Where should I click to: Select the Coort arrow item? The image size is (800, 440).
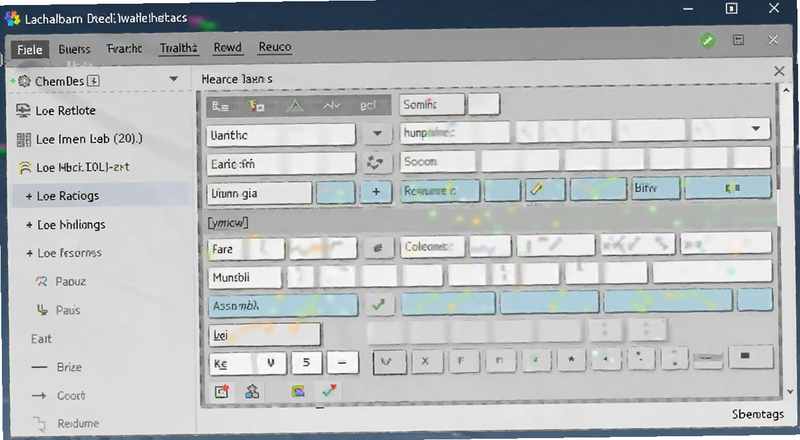point(71,396)
